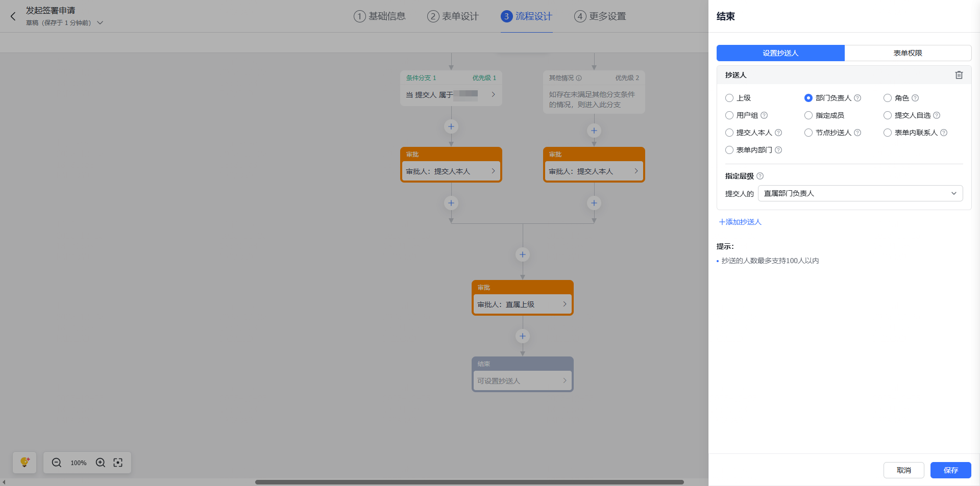Choose the 角色 radio option
980x486 pixels.
click(888, 98)
